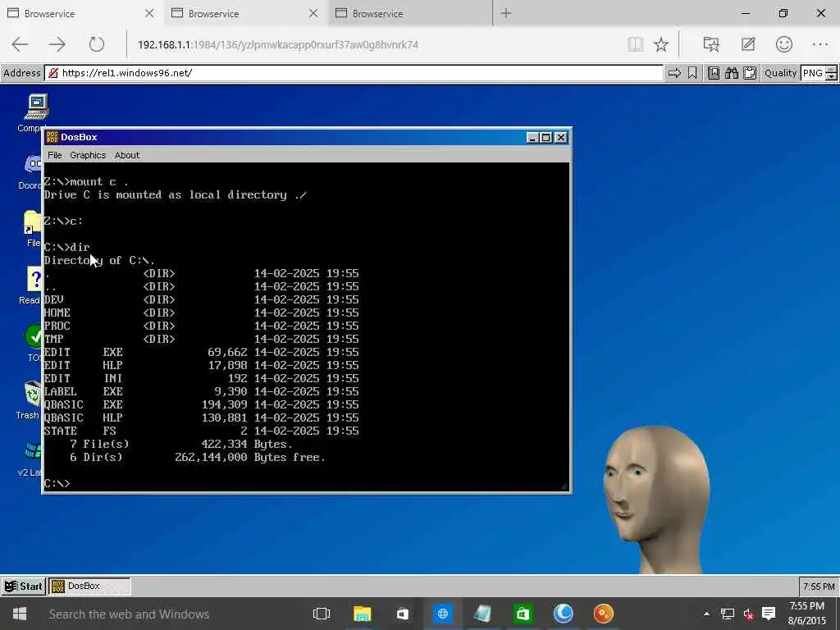Open Edge reading view book icon
The image size is (840, 630).
point(636,44)
